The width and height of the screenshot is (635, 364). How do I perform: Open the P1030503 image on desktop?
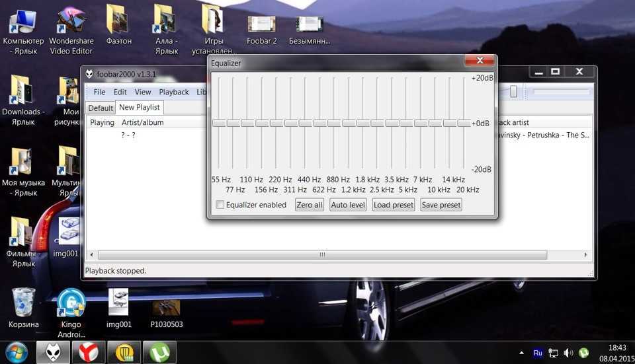166,308
